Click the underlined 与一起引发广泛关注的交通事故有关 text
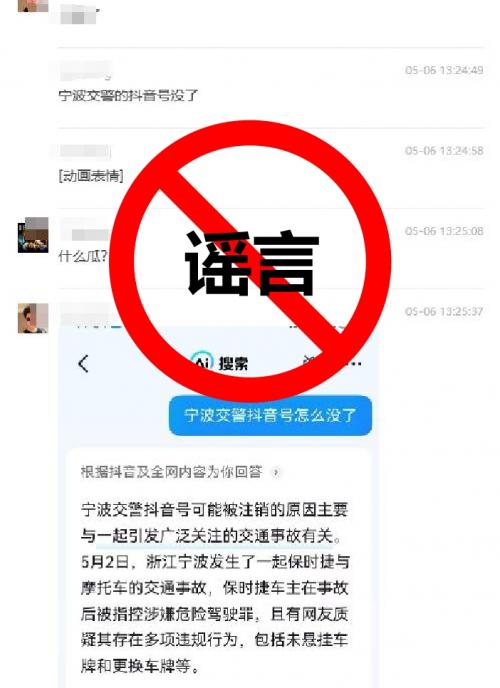The image size is (500, 688). (x=211, y=536)
